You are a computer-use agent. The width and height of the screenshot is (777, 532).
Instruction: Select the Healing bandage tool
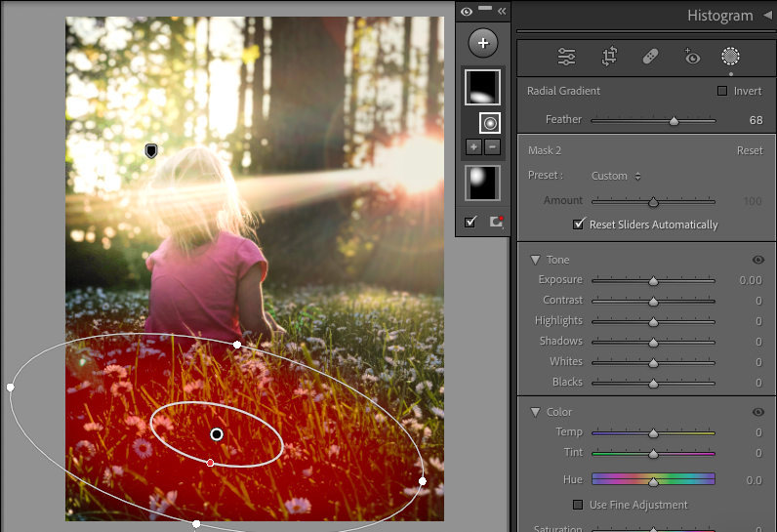650,57
